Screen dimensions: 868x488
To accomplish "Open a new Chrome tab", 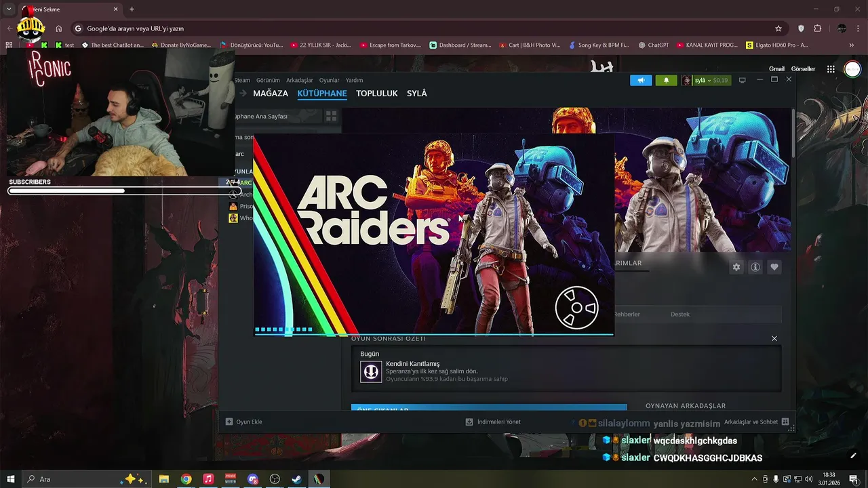I will pos(132,9).
